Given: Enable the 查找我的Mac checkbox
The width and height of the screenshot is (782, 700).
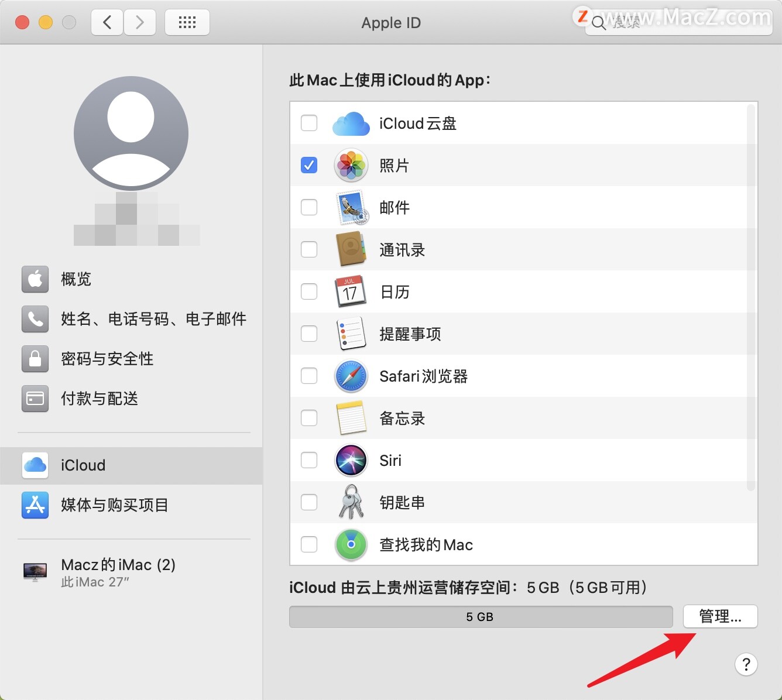Looking at the screenshot, I should tap(309, 544).
